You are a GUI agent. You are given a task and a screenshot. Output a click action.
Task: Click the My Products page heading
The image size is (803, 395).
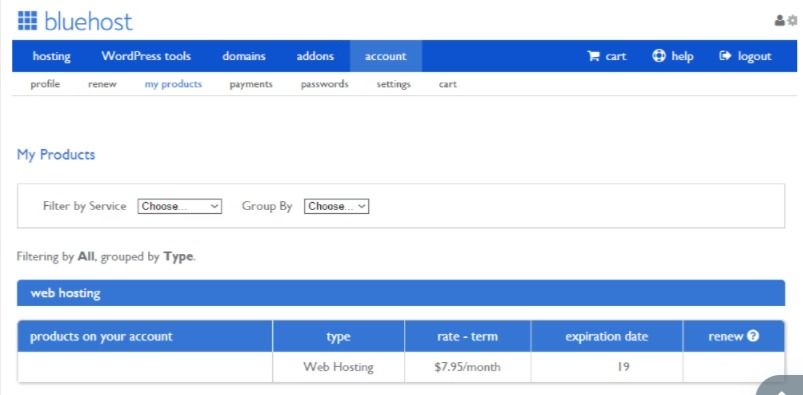tap(56, 154)
